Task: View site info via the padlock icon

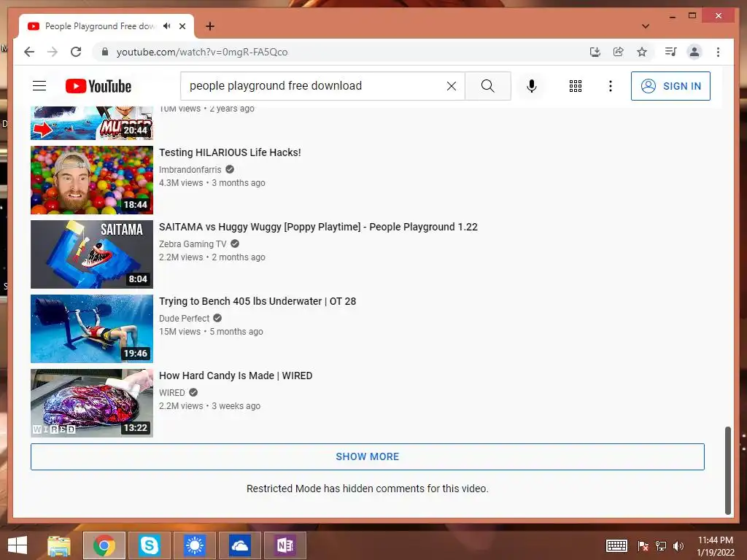Action: point(105,52)
